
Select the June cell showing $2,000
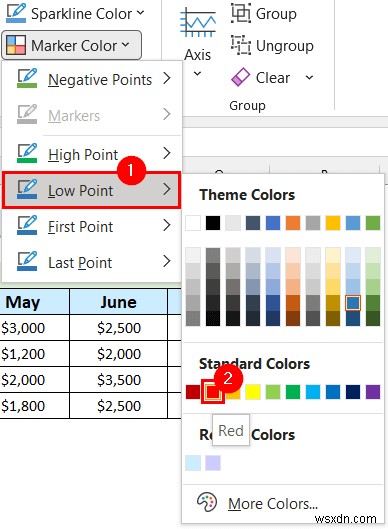pyautogui.click(x=118, y=354)
